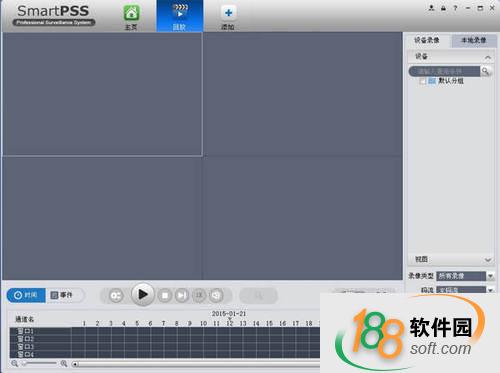Viewport: 500px width, 373px height.
Task: Select the bottom-right video window
Action: (x=303, y=218)
